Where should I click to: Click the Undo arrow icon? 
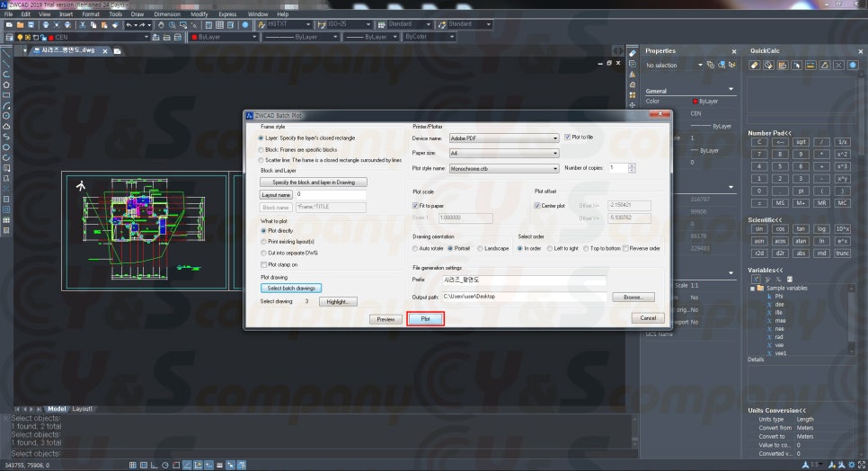129,25
